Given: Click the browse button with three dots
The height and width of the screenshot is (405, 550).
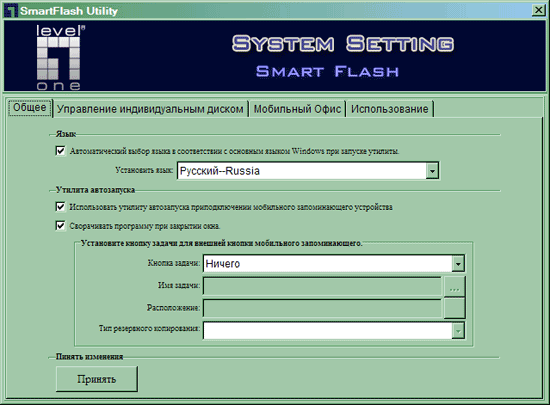Looking at the screenshot, I should [x=455, y=286].
